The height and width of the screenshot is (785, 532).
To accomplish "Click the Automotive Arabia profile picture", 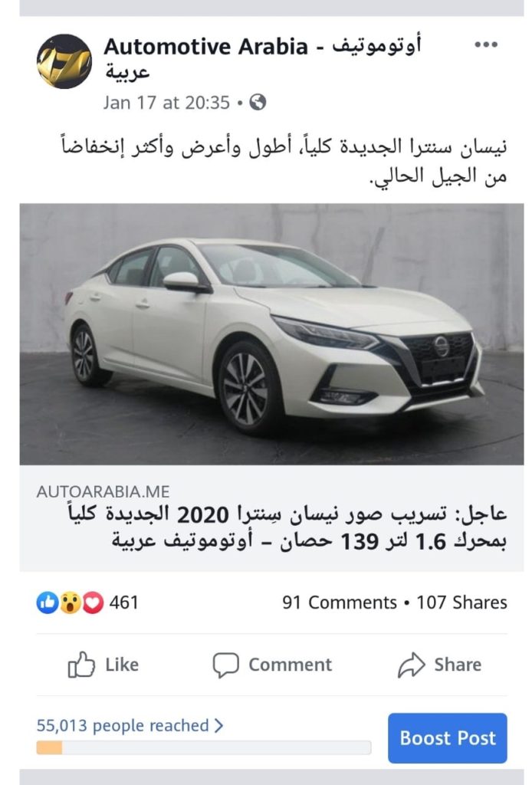I will pyautogui.click(x=64, y=61).
